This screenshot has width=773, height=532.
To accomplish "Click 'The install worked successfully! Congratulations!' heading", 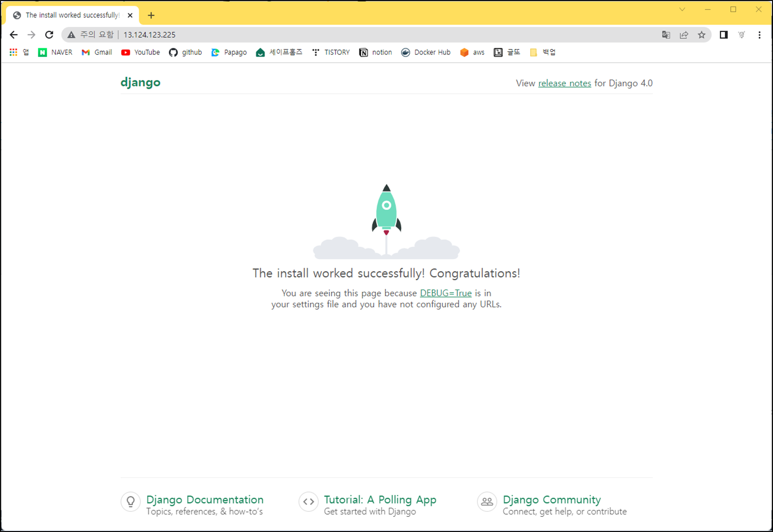I will pyautogui.click(x=386, y=273).
